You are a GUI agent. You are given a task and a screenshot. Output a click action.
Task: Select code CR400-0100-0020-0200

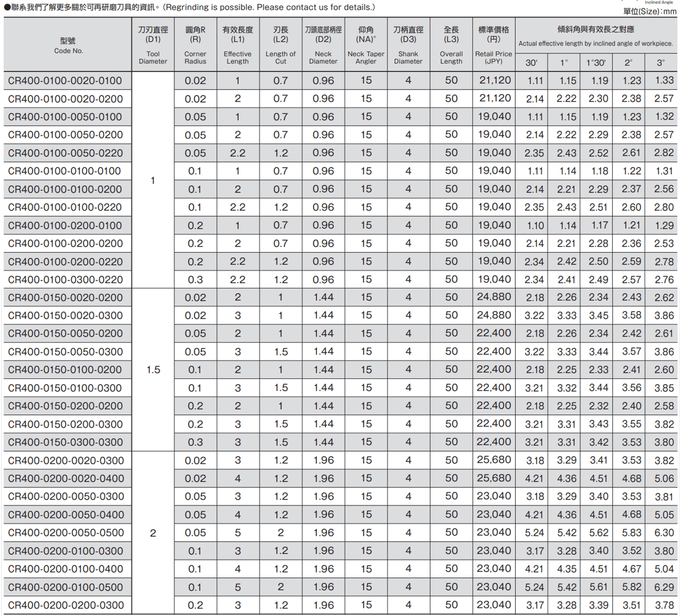(x=65, y=99)
